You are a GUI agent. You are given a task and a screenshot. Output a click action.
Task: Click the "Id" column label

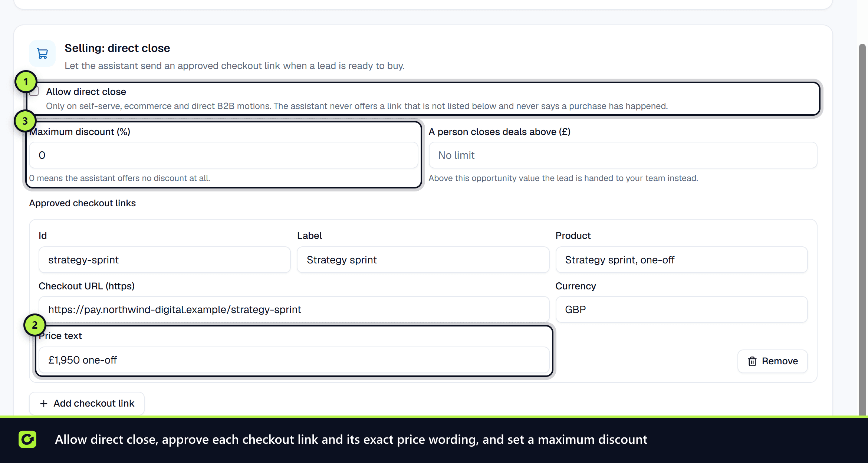(43, 236)
